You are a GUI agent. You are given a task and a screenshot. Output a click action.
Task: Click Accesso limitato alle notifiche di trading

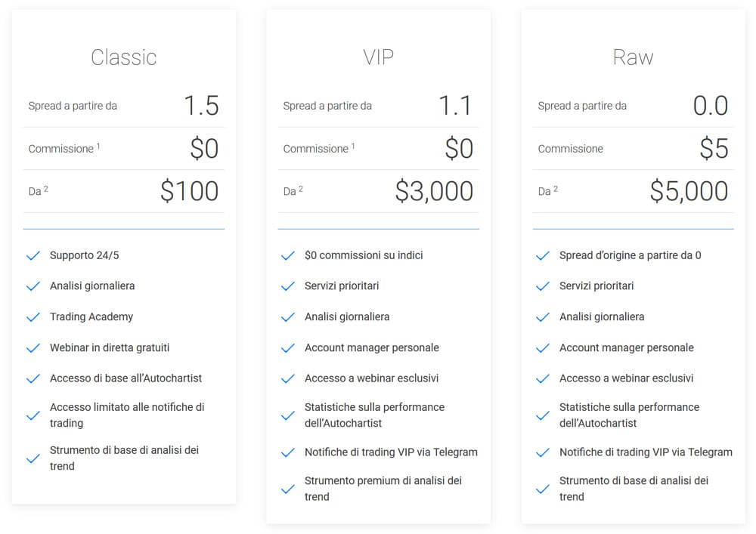(127, 415)
